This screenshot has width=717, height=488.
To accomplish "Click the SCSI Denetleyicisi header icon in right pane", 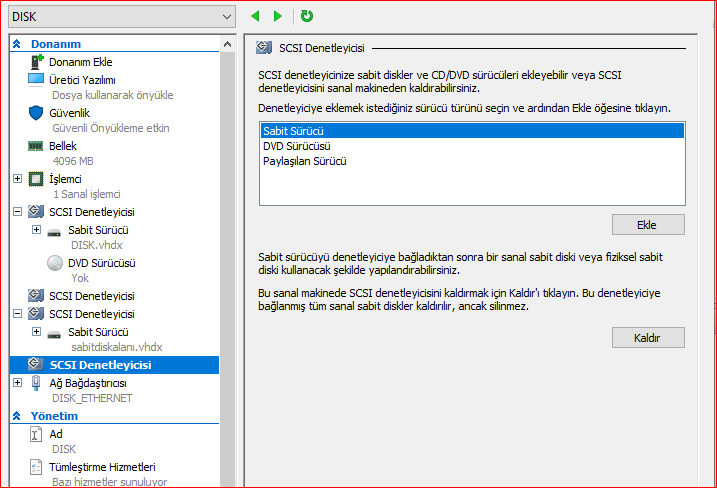I will pyautogui.click(x=264, y=48).
